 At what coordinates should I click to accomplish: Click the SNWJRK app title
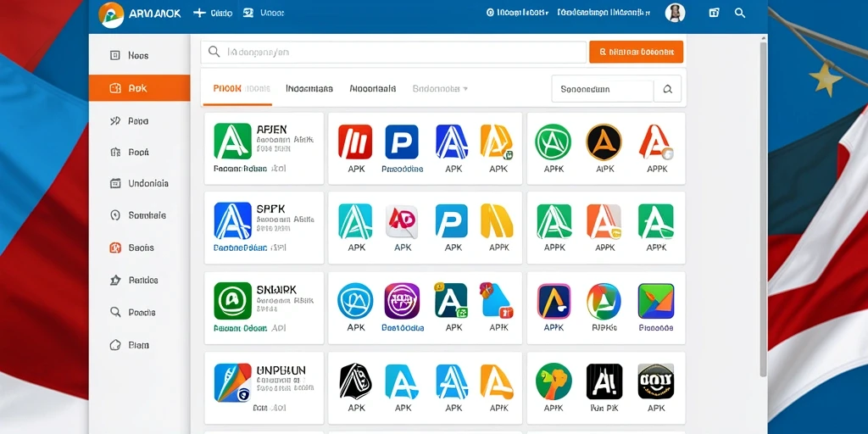[x=277, y=290]
